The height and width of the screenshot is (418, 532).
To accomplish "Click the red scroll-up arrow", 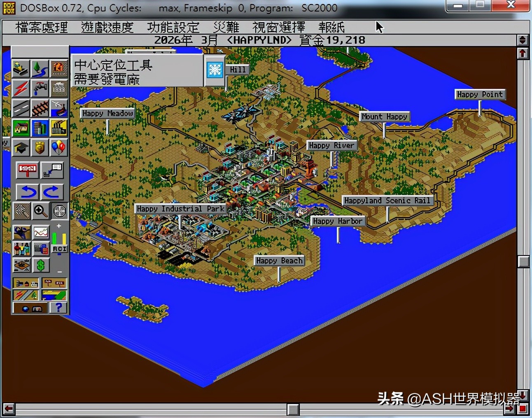I will [523, 53].
